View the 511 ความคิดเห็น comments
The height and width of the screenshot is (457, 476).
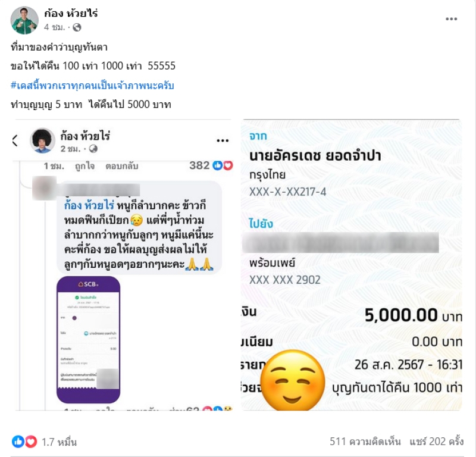365,441
